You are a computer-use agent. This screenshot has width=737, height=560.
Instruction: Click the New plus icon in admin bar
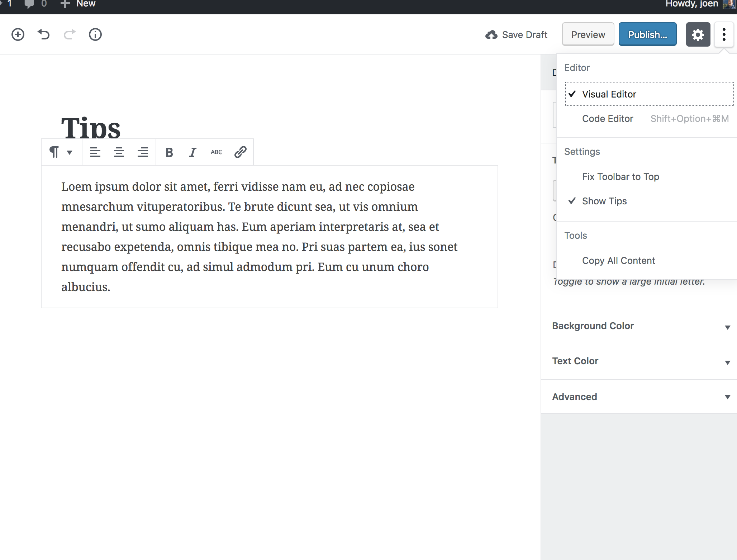(65, 4)
